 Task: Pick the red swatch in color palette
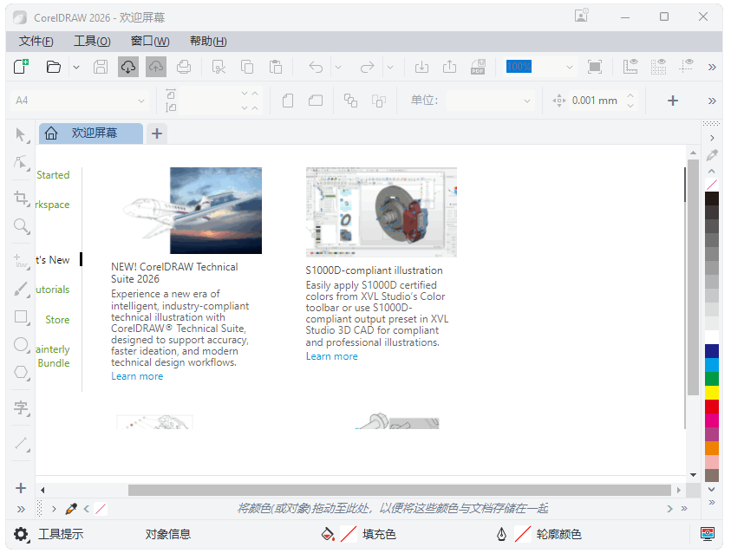(712, 406)
